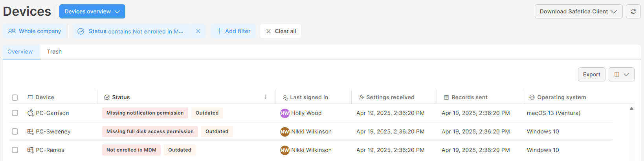Expand Download Safetica Client dropdown

pos(578,11)
